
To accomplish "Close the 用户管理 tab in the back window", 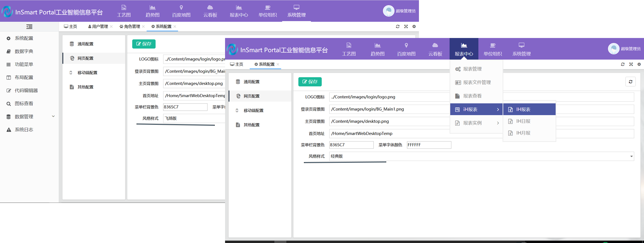I will [x=111, y=27].
